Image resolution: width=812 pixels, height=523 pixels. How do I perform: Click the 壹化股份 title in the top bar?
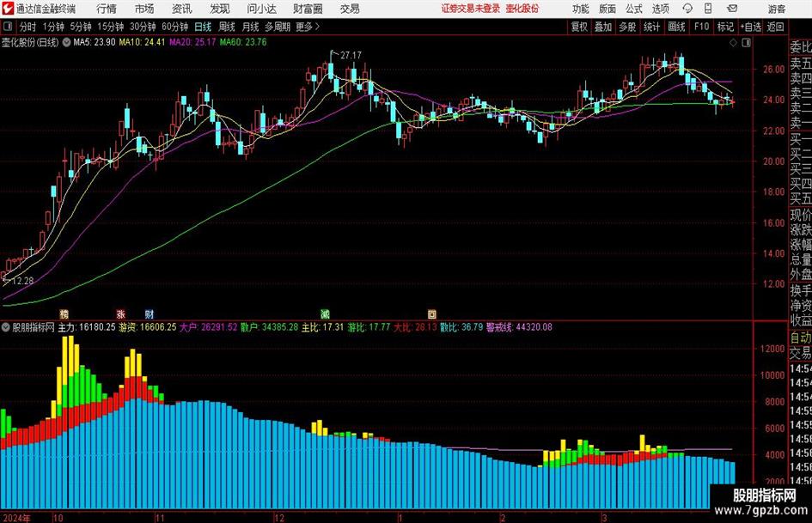pos(522,9)
